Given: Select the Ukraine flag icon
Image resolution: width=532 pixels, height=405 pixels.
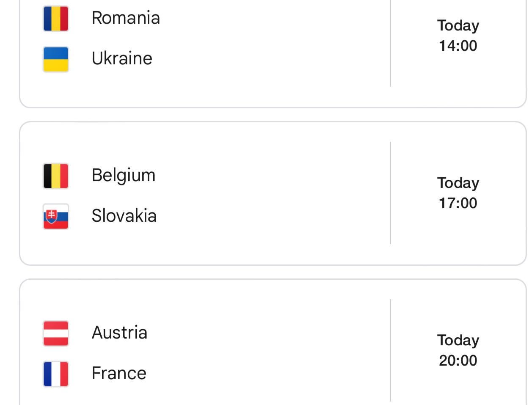Looking at the screenshot, I should click(56, 58).
